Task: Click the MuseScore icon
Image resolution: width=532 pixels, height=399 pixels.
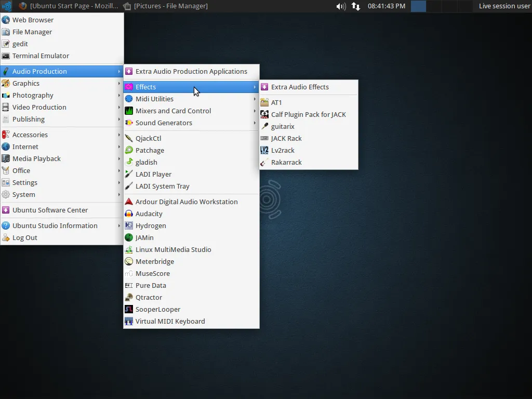Action: pos(129,273)
